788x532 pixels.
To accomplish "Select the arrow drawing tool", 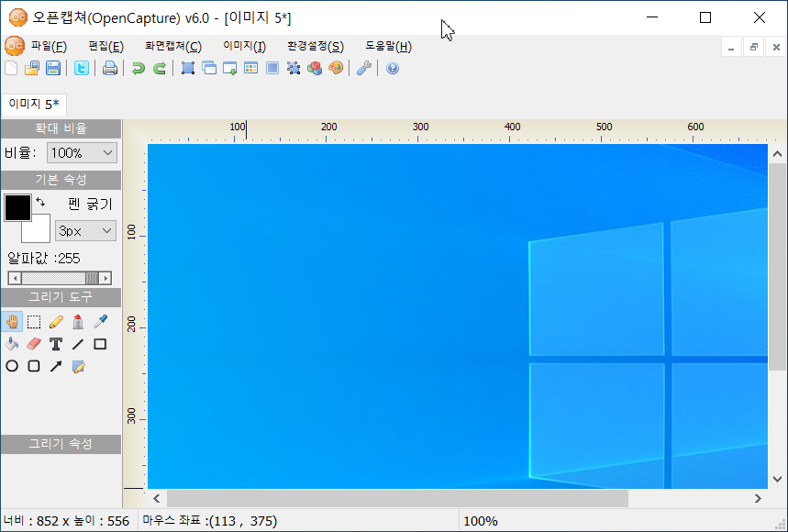I will [56, 366].
